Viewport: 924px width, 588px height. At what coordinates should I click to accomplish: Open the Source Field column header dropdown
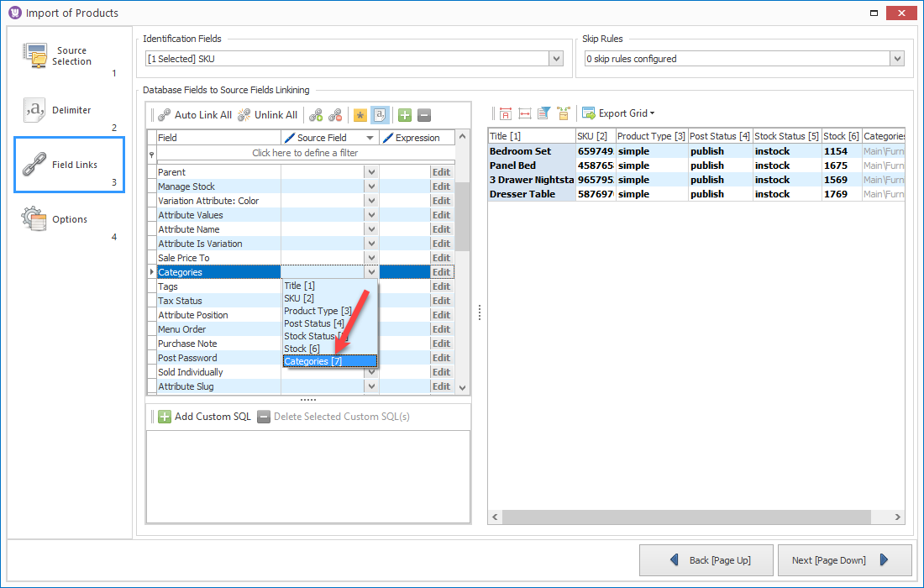tap(370, 138)
